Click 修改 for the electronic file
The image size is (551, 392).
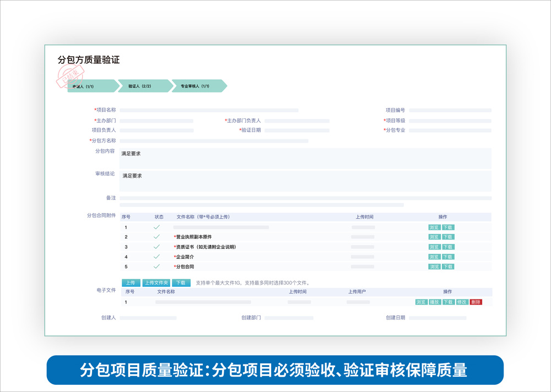(x=462, y=302)
